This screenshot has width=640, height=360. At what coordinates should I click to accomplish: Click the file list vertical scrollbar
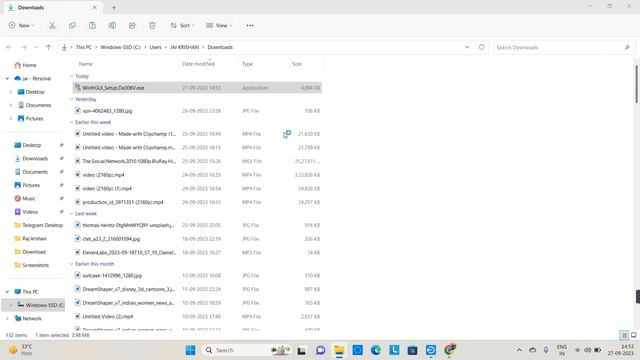[636, 84]
